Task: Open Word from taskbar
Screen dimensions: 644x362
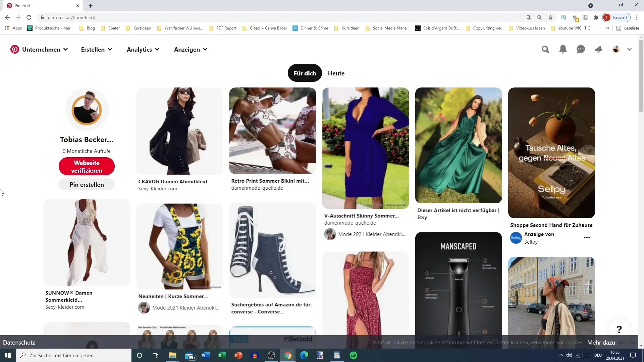Action: pos(205,355)
